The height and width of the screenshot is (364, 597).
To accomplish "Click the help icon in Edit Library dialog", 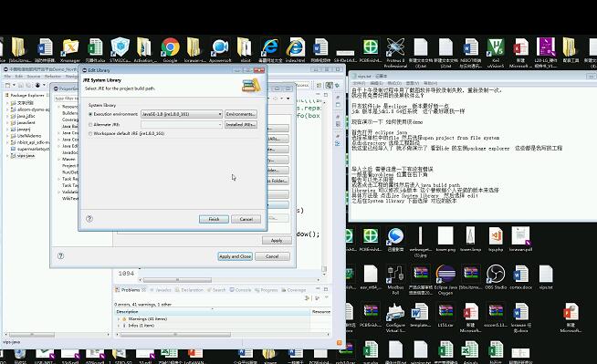I will [x=89, y=219].
